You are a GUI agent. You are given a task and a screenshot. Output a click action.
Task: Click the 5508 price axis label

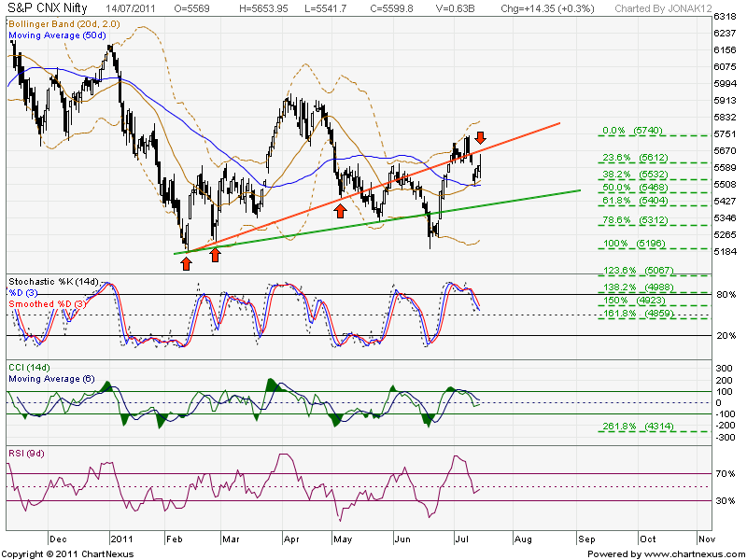[725, 184]
